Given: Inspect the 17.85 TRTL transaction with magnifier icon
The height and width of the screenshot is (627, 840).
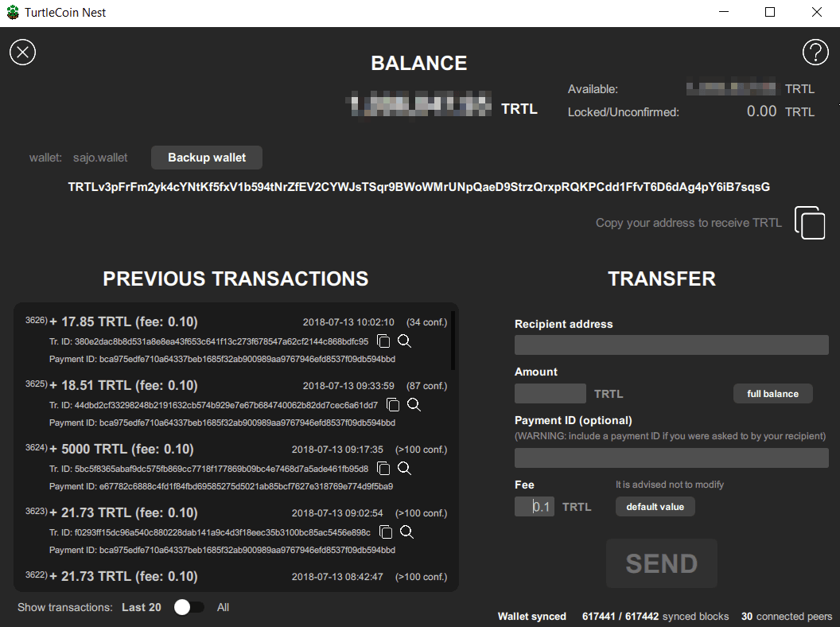Looking at the screenshot, I should 404,341.
